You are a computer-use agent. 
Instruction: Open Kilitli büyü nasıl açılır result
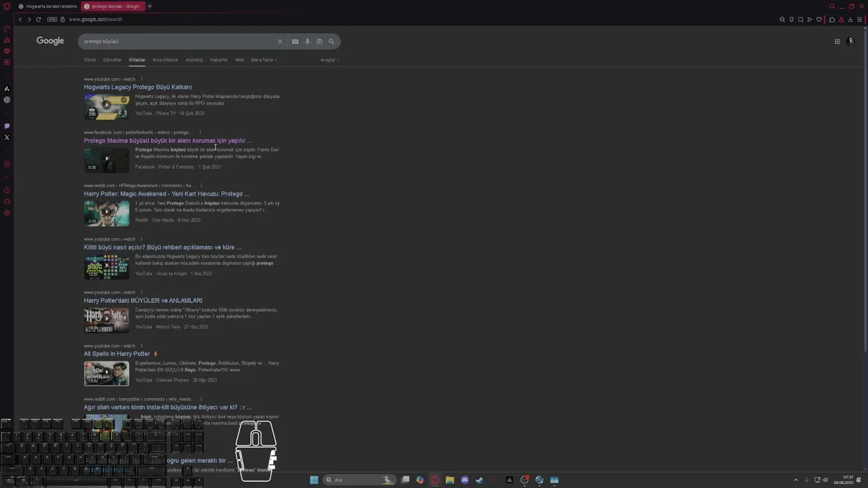[163, 247]
